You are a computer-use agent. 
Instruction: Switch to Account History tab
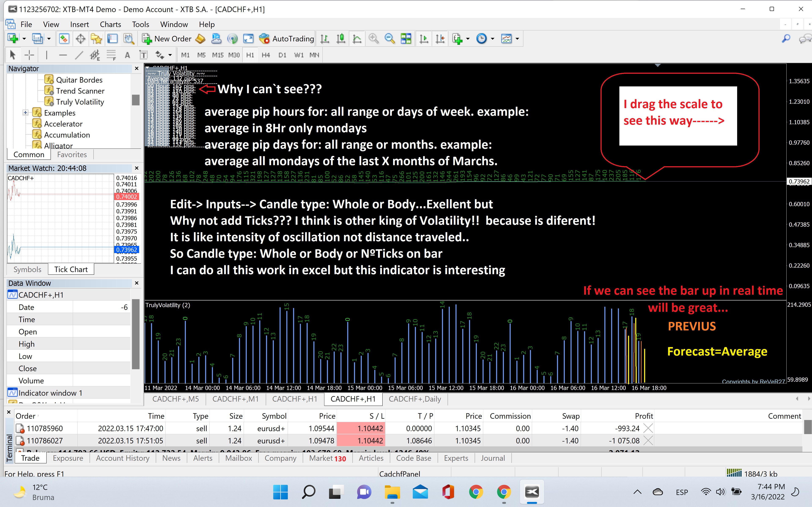point(122,458)
